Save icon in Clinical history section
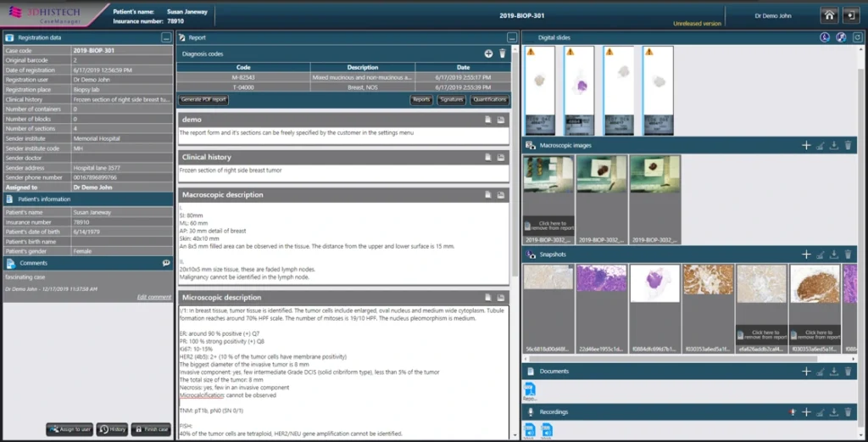Screen dimensions: 868x442 500,157
